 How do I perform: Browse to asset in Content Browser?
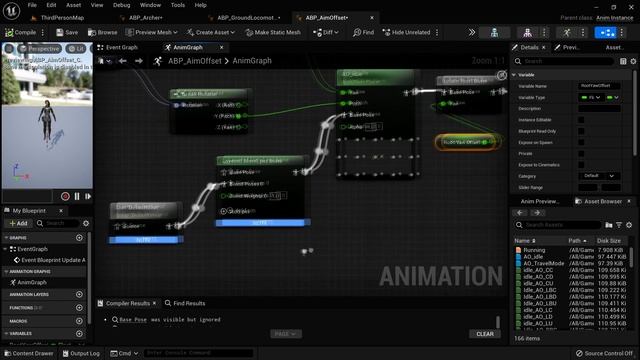[102, 32]
